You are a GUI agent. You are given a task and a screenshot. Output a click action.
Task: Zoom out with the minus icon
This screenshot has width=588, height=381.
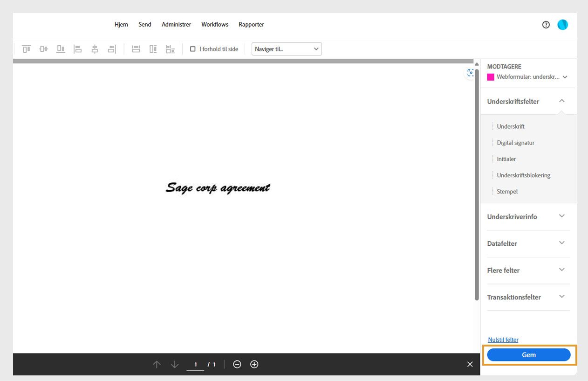[237, 364]
